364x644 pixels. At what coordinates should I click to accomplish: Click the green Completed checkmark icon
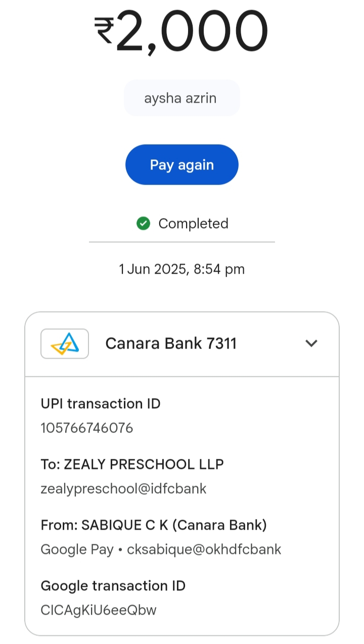[x=144, y=224]
